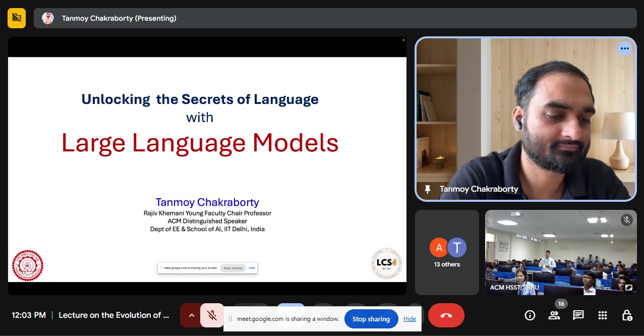Click the red leave call button
This screenshot has height=336, width=644.
click(x=446, y=316)
